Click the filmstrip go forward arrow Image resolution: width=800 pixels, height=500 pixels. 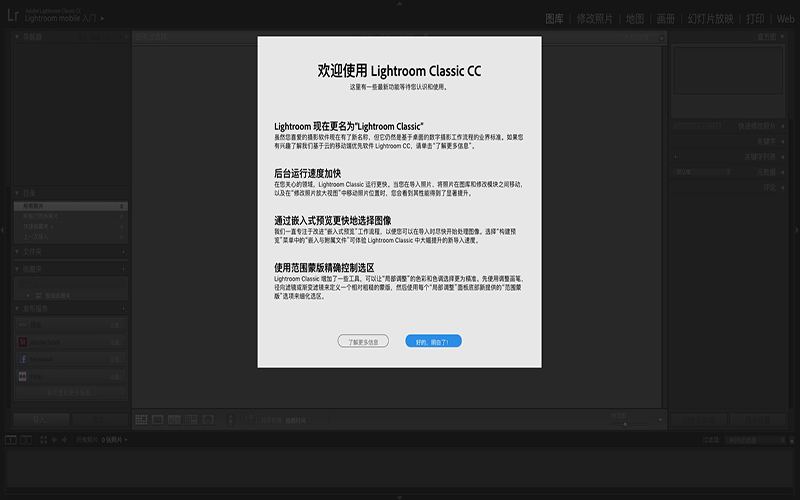pyautogui.click(x=64, y=439)
